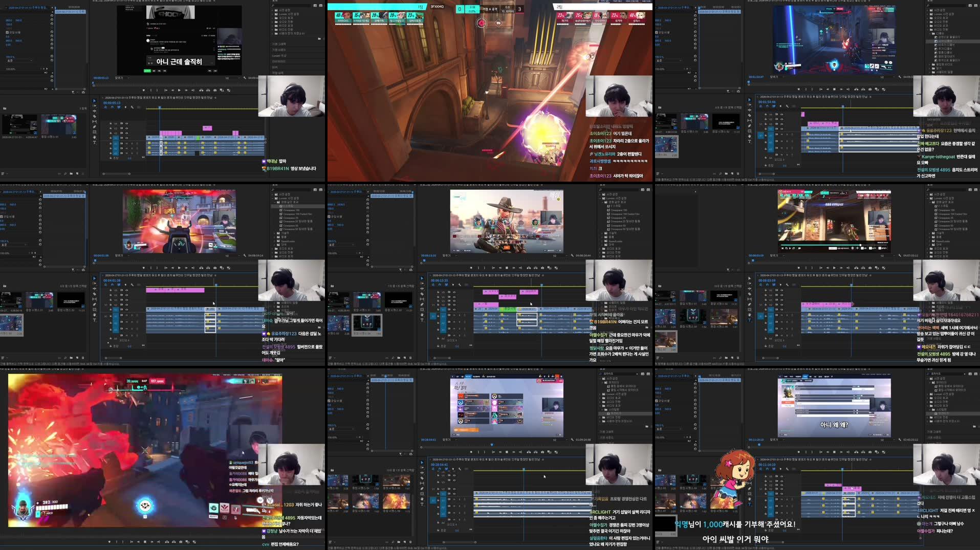The height and width of the screenshot is (550, 980).
Task: Click the timeline zoom scrollbar in top-left frame
Action: [117, 174]
